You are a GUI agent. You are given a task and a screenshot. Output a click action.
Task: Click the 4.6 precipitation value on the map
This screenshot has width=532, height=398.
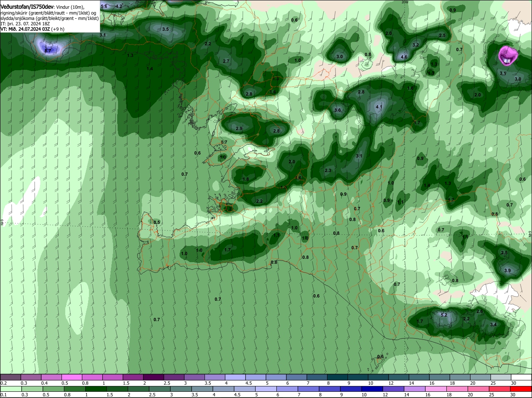[x=404, y=57]
